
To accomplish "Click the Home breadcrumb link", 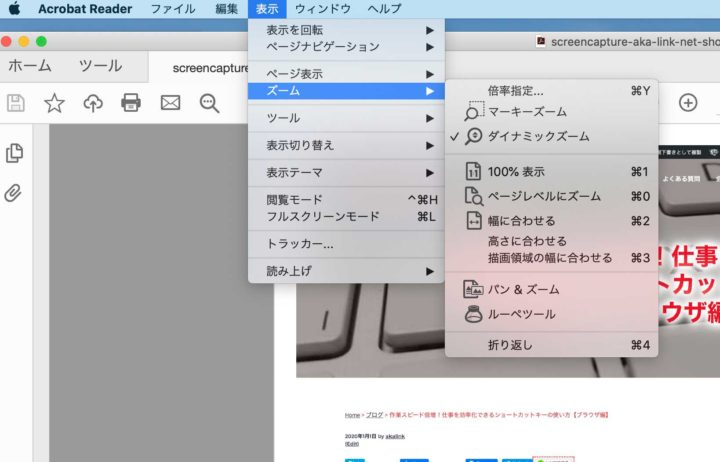I will coord(352,415).
